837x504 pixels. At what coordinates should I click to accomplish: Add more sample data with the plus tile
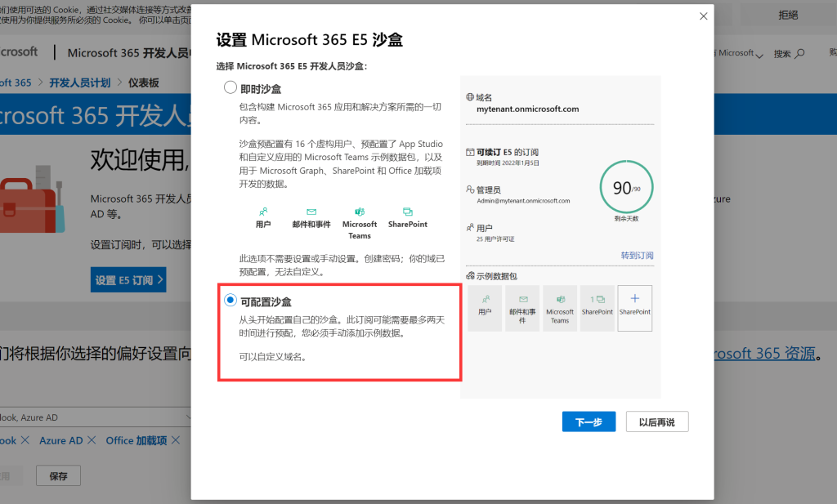634,308
